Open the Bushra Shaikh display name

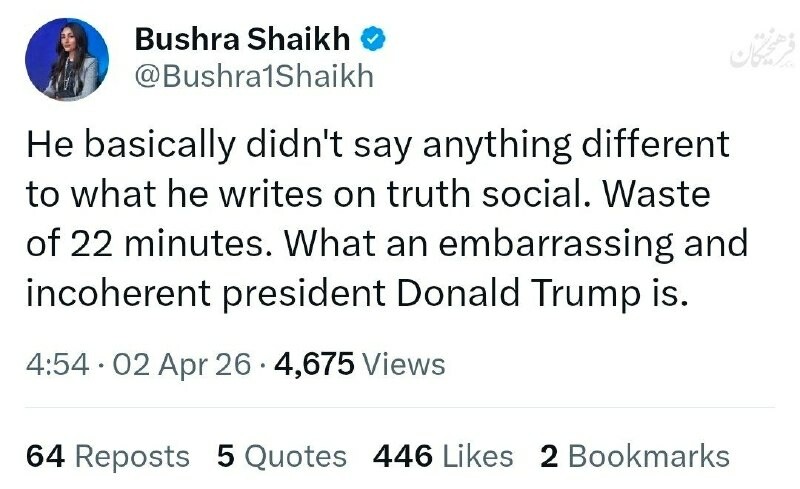(x=243, y=41)
